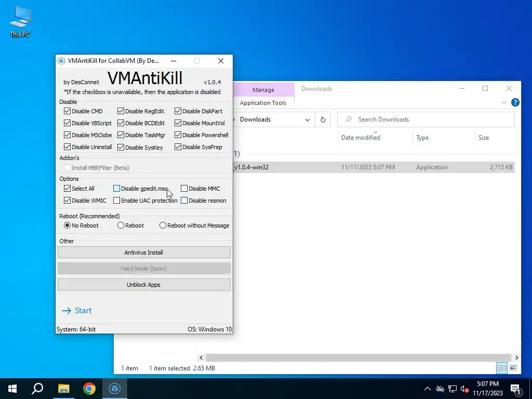The image size is (532, 399).
Task: Open Explorer Help question mark icon
Action: tap(515, 102)
